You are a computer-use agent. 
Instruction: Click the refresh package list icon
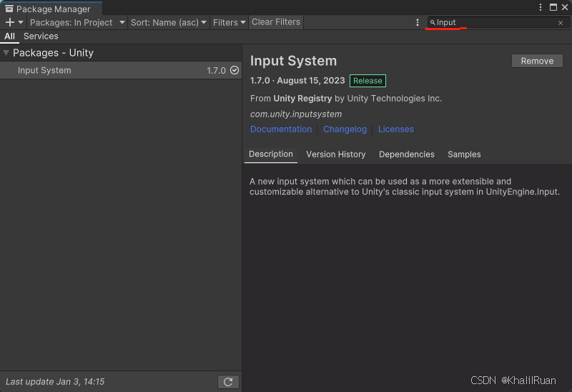click(228, 382)
